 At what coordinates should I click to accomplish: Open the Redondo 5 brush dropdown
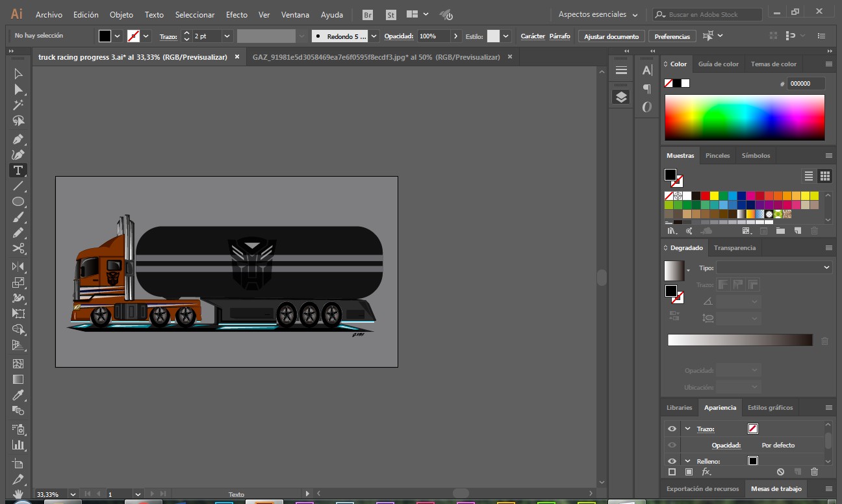click(x=374, y=36)
